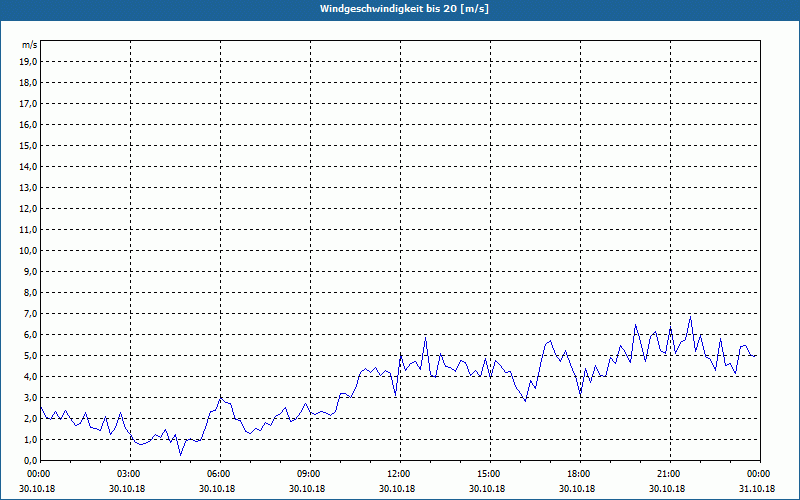The image size is (800, 500).
Task: Select the 09:00 time axis label
Action: (x=308, y=474)
